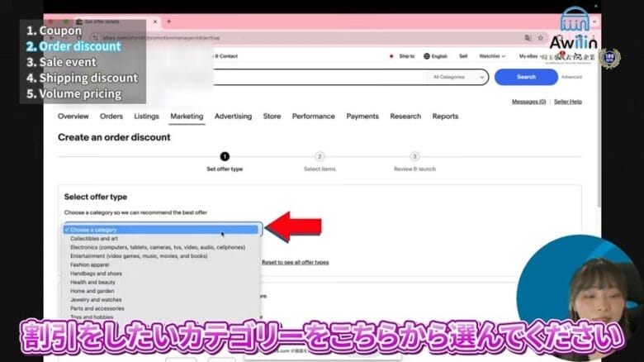Switch to the Listings tab

[x=146, y=117]
